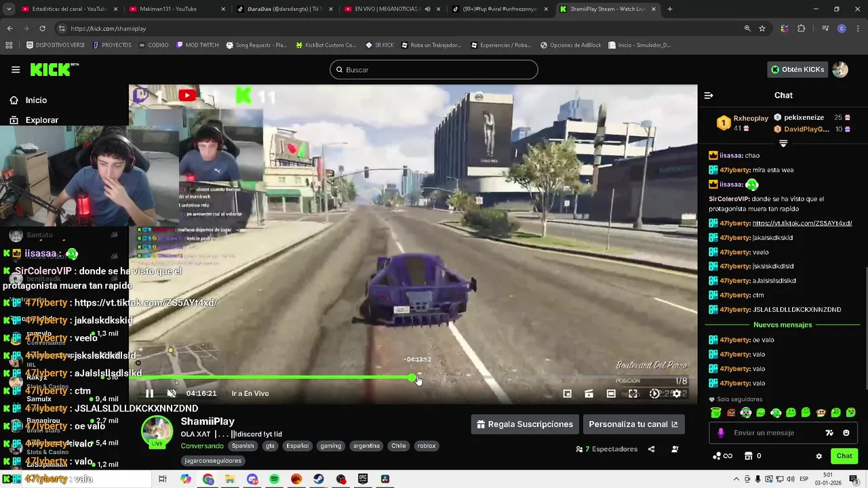Click the 'Conversando' category link
Image resolution: width=868 pixels, height=488 pixels.
(202, 446)
